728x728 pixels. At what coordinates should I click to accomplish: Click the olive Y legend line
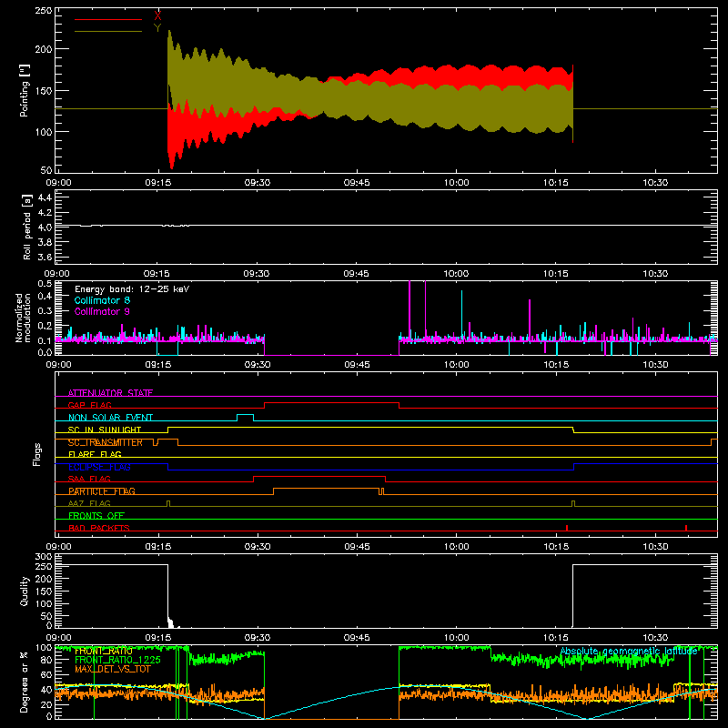click(108, 31)
